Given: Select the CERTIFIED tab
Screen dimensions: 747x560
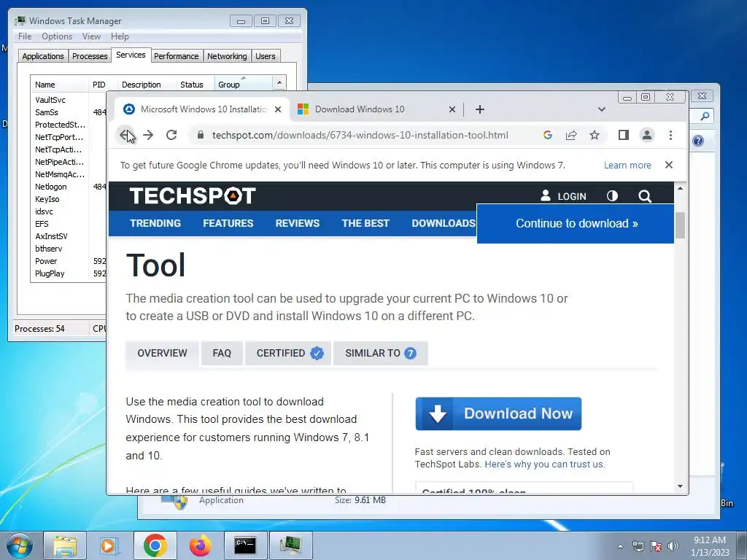Looking at the screenshot, I should point(288,354).
